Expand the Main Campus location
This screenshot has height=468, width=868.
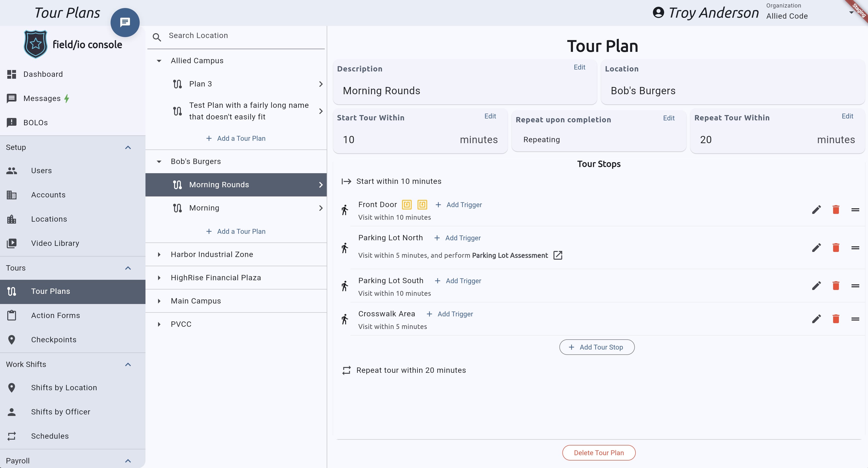click(x=159, y=301)
